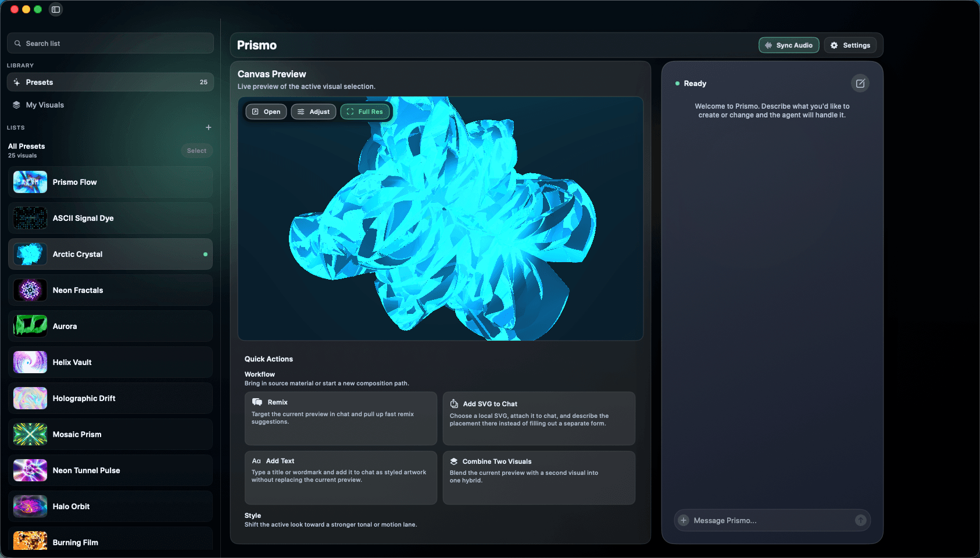The image size is (980, 558).
Task: Click the Remix speech-bubble icon
Action: (x=257, y=402)
